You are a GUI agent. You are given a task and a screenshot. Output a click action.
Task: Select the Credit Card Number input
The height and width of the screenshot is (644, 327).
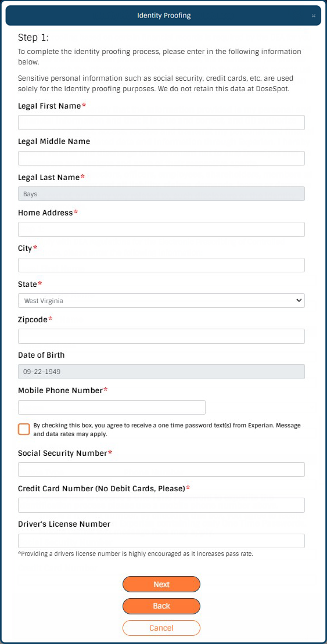tap(161, 505)
